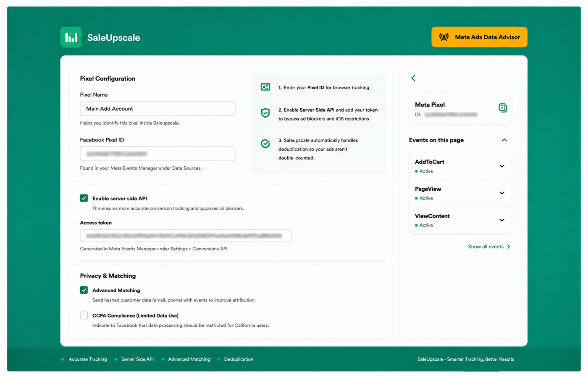Click the SaleUpscale bar chart logo

pos(71,37)
